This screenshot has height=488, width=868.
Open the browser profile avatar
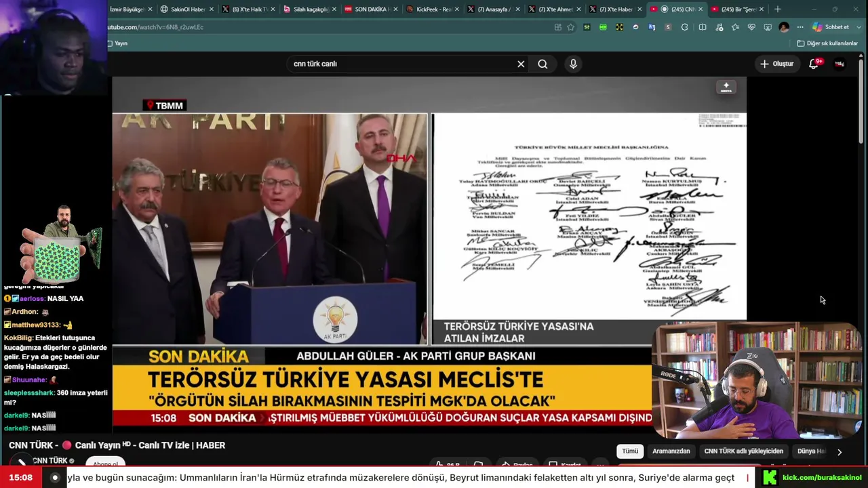pyautogui.click(x=784, y=27)
